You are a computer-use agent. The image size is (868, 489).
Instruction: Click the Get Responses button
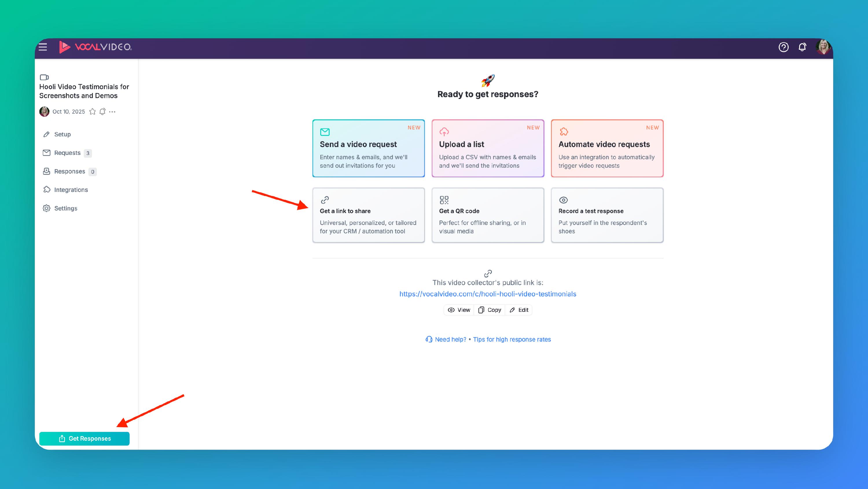coord(84,438)
